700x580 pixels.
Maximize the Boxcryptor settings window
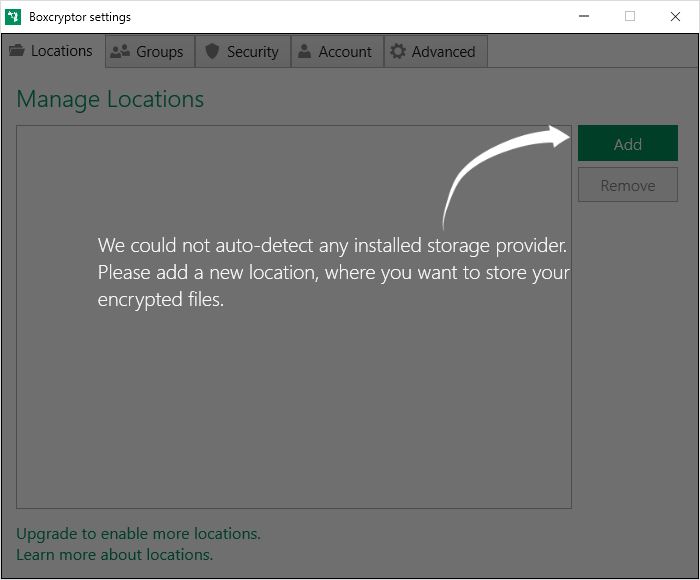pos(630,17)
